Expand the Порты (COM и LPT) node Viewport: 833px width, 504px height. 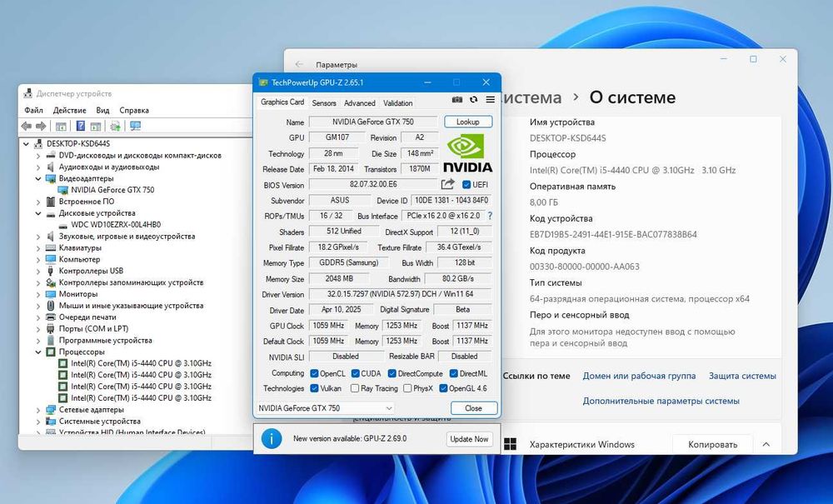[x=38, y=329]
